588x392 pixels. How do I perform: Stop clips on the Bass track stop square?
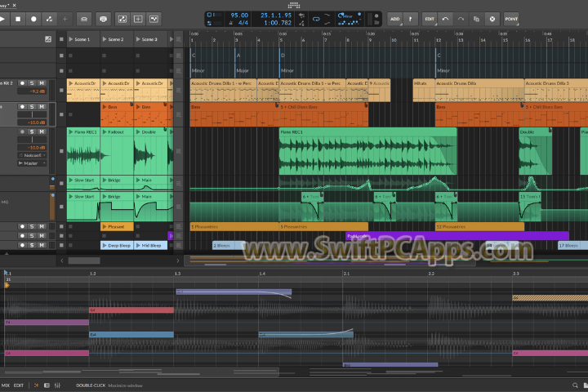(61, 114)
